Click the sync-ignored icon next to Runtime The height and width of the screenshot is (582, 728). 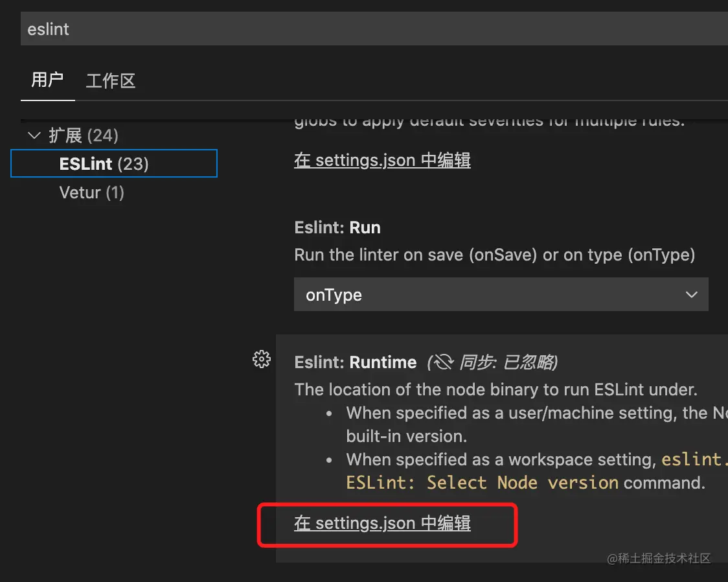tap(442, 362)
